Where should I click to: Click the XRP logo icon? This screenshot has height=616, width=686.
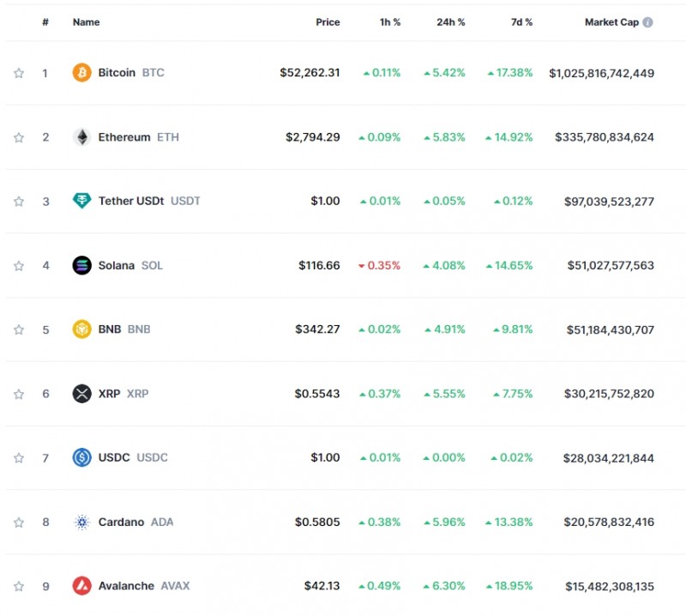coord(81,394)
